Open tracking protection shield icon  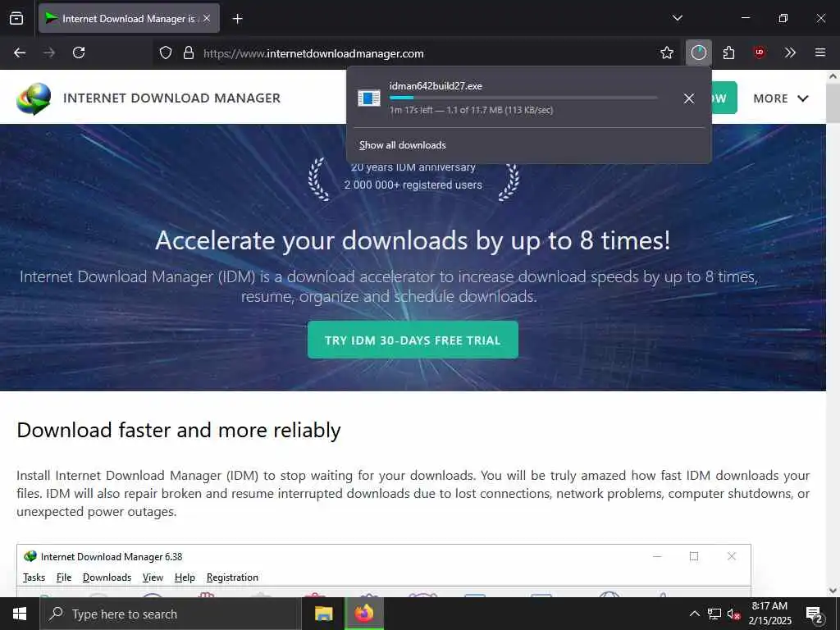(166, 53)
